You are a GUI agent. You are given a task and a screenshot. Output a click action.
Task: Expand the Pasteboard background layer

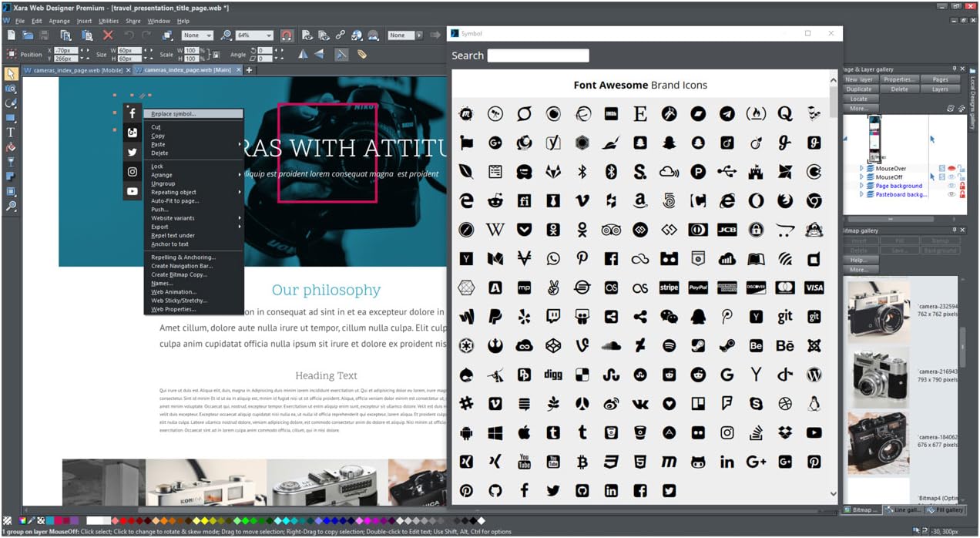pyautogui.click(x=862, y=194)
